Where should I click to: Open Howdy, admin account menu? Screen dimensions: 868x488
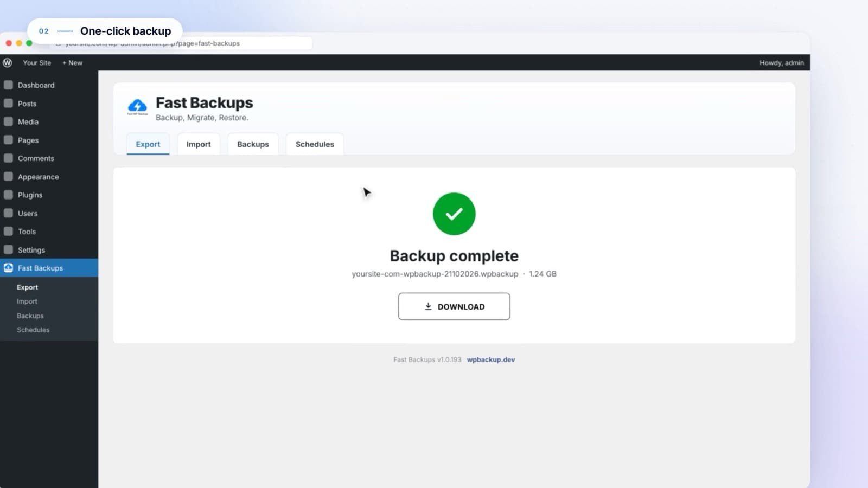[x=782, y=63]
